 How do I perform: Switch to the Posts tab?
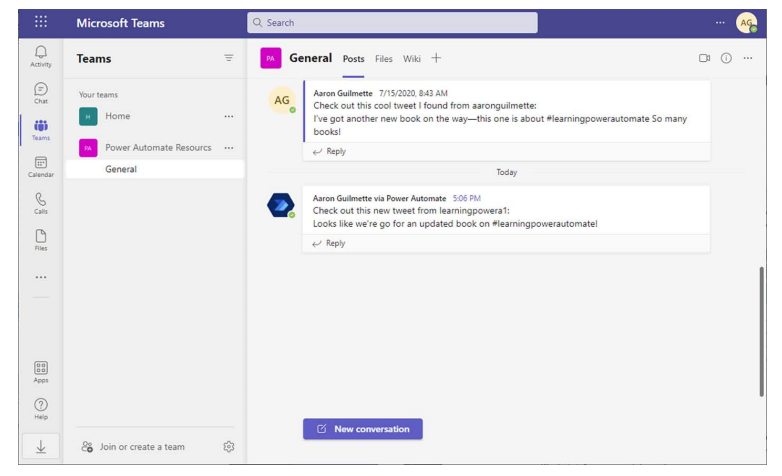point(353,59)
